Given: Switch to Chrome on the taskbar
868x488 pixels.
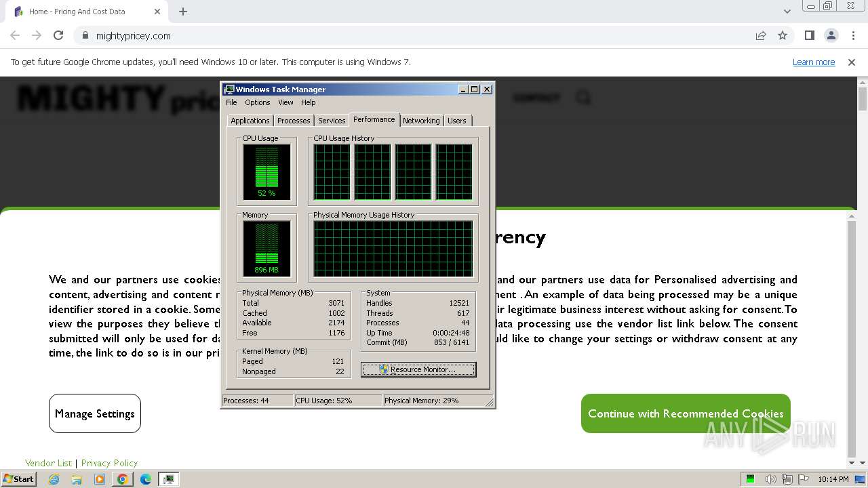Looking at the screenshot, I should pos(123,479).
